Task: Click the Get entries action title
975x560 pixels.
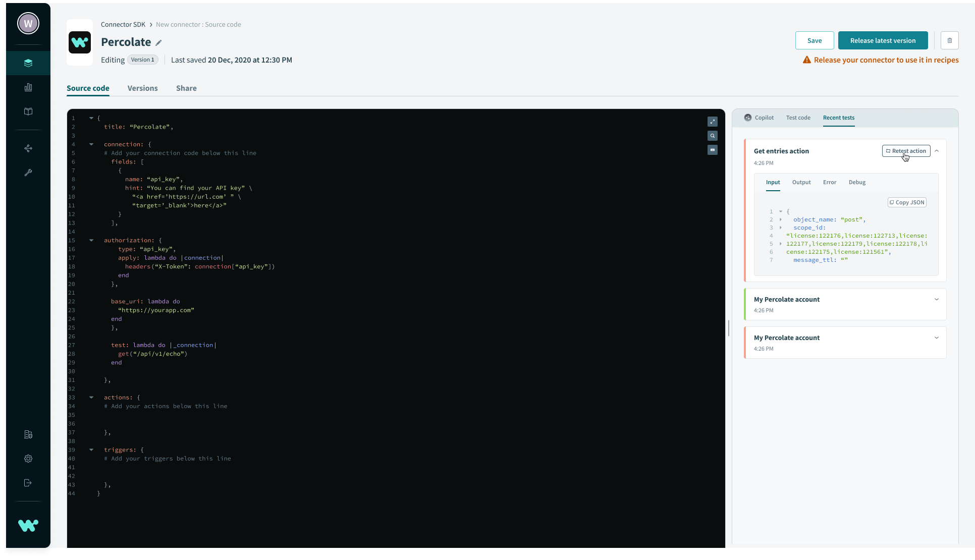Action: point(781,151)
